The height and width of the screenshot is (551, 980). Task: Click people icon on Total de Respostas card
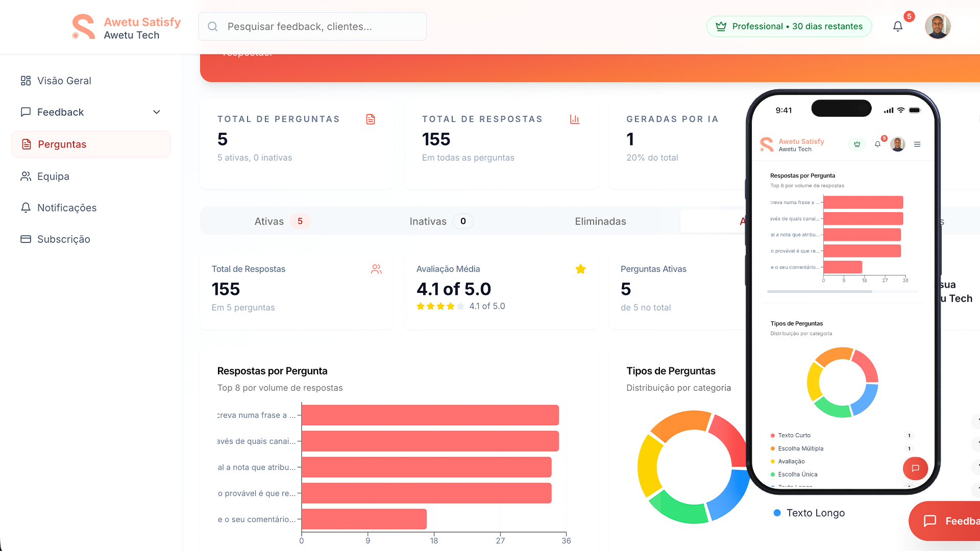point(376,269)
